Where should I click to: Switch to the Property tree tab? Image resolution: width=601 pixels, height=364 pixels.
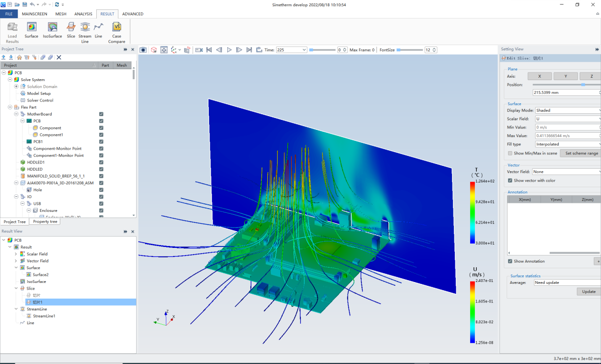click(45, 221)
